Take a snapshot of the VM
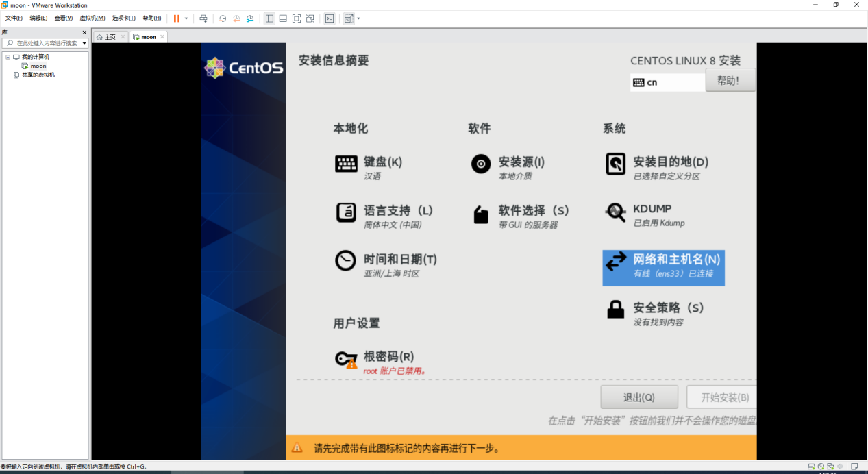Image resolution: width=868 pixels, height=474 pixels. pos(223,18)
